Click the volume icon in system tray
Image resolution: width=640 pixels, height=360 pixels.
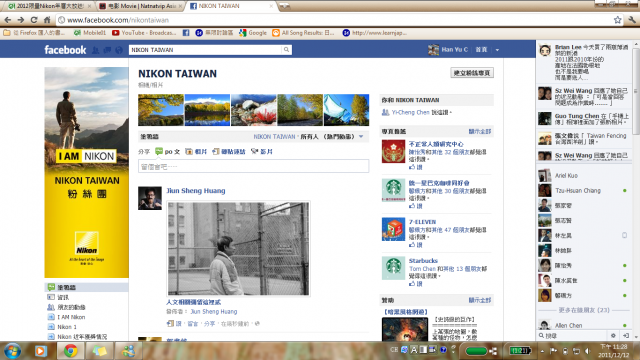(588, 351)
